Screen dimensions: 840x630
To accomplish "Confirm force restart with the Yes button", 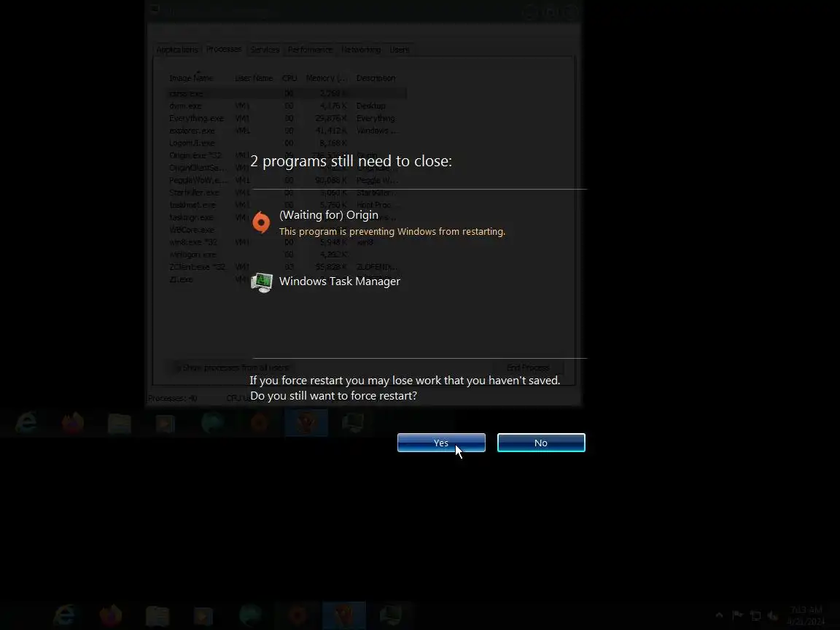I will pos(441,443).
